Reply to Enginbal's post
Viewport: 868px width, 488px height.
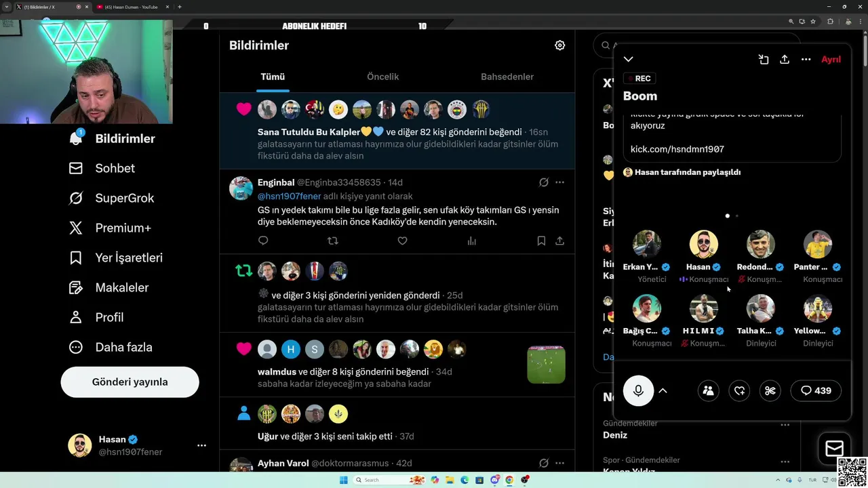coord(263,241)
